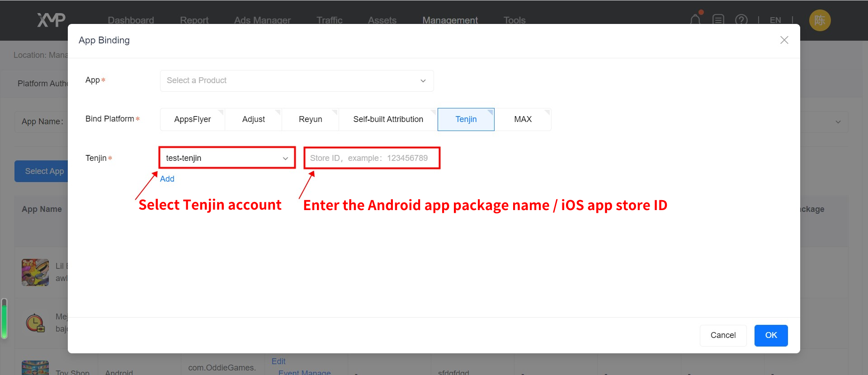
Task: Click the OK button
Action: [771, 335]
